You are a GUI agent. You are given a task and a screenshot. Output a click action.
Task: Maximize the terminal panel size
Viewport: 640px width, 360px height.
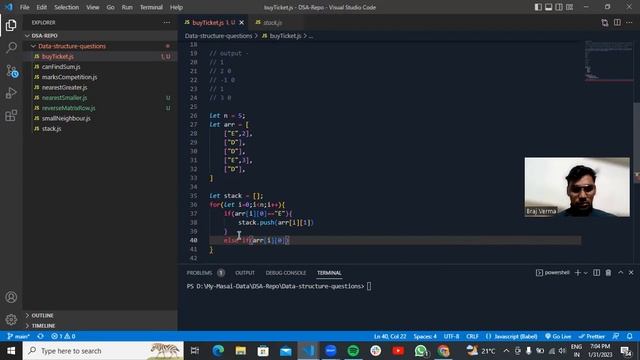620,273
